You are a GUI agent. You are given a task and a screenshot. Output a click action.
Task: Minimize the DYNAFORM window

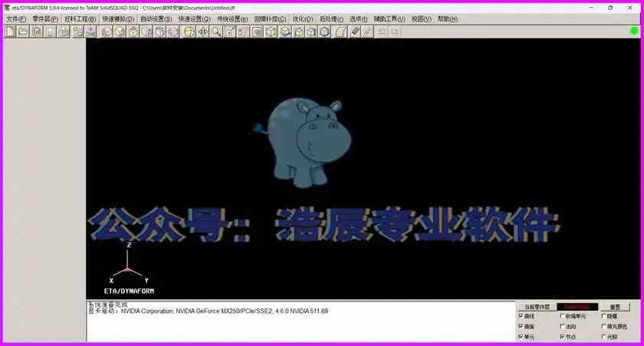(x=591, y=8)
